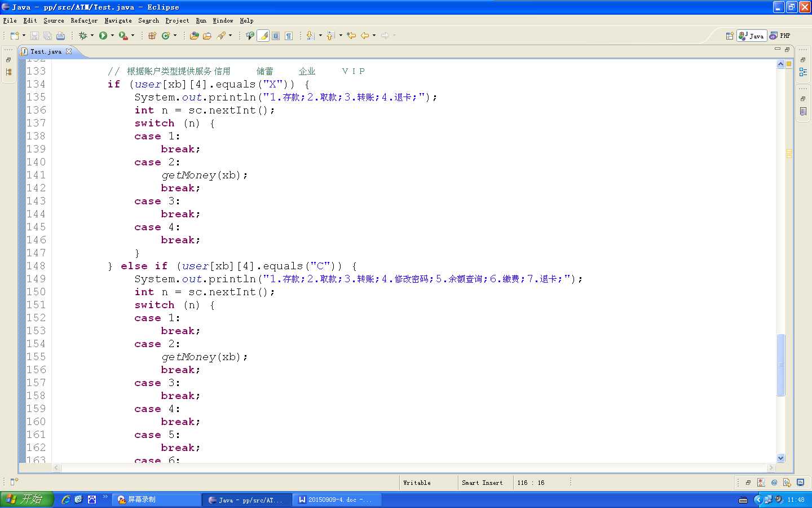Click the editor scroll-down arrow

[x=781, y=458]
